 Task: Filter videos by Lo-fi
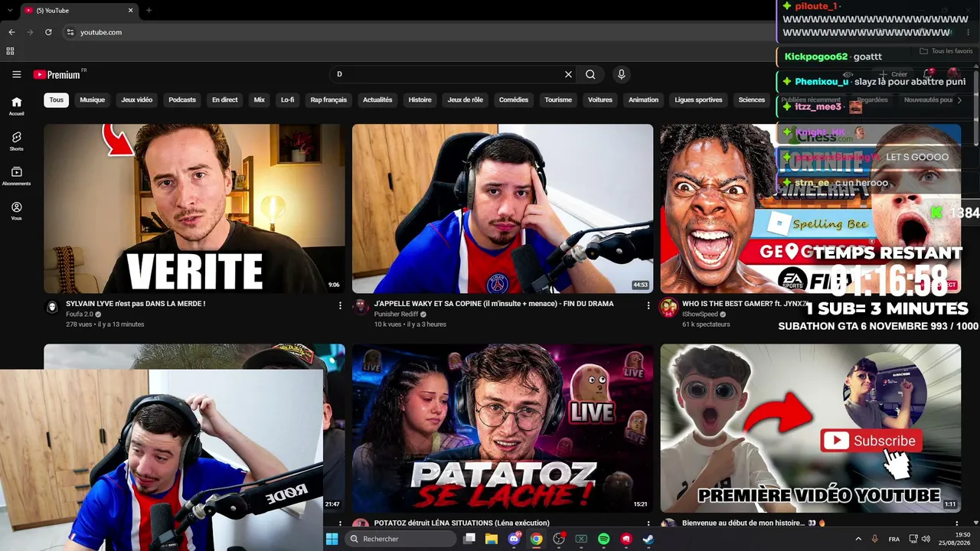(287, 99)
